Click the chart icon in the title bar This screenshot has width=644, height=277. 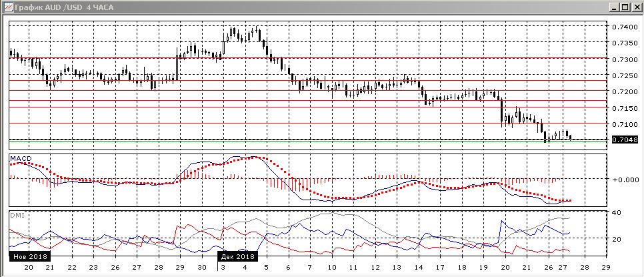tap(9, 7)
